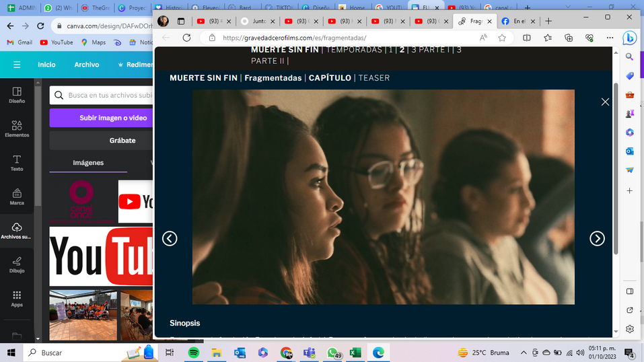Open Edge sidebar search tool
The width and height of the screenshot is (644, 362).
630,57
